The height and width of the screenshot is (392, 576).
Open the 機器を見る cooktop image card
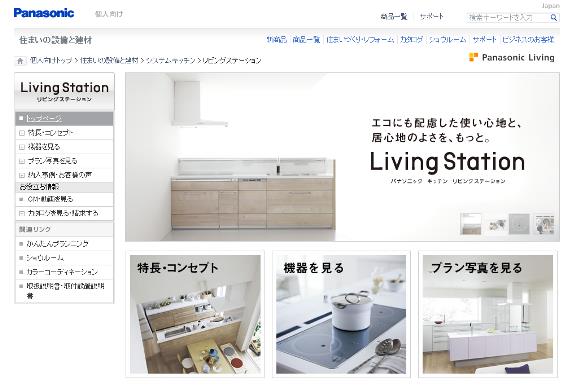coord(341,314)
